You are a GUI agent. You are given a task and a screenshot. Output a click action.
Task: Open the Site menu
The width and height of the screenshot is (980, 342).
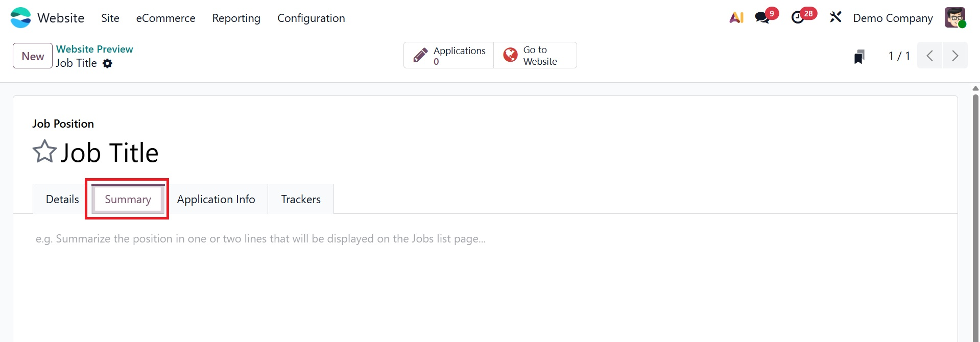[x=110, y=18]
